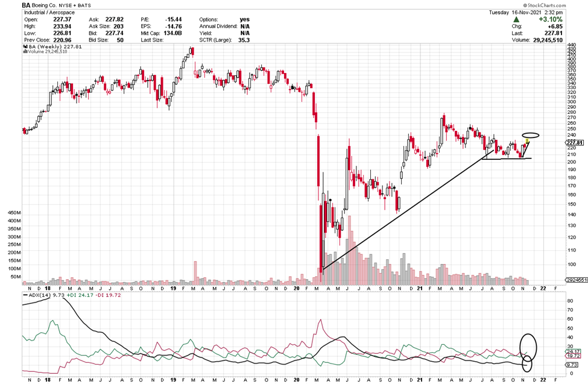This screenshot has width=588, height=384.
Task: Click the small circle annotation on the ADX line
Action: click(x=527, y=364)
